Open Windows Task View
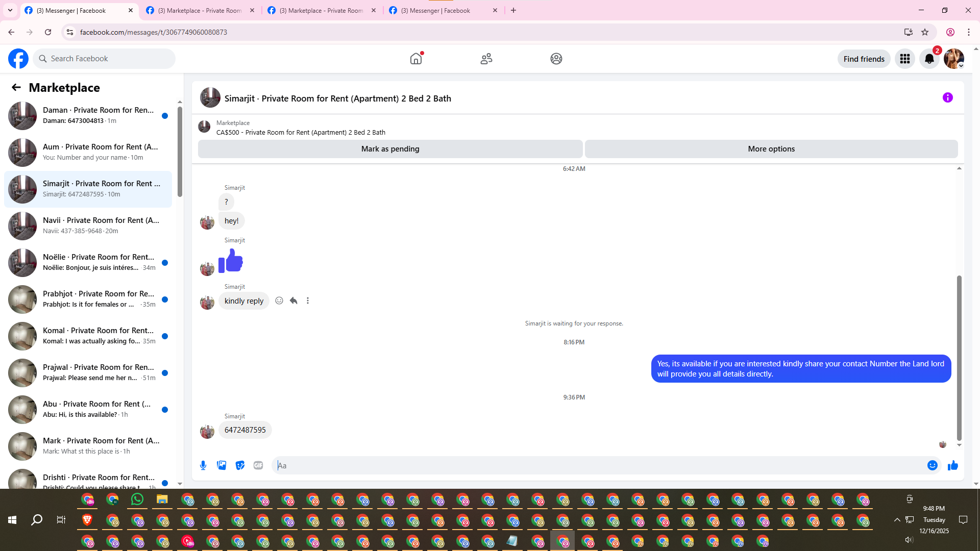Viewport: 980px width, 551px height. [x=61, y=520]
